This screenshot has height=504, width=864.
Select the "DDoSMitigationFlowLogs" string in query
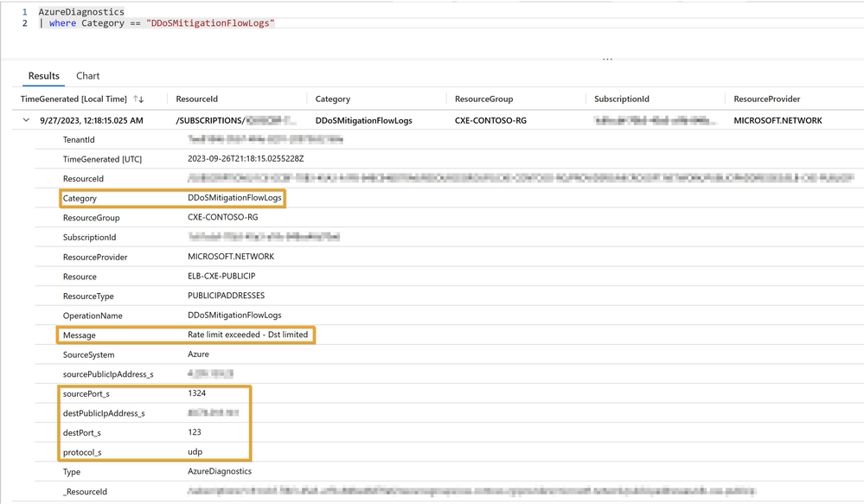[210, 23]
